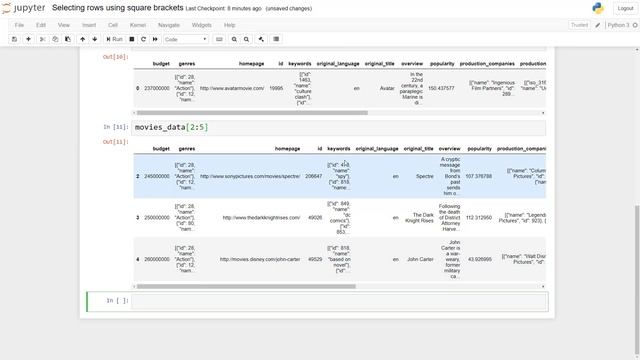The width and height of the screenshot is (640, 360).
Task: Click the kernel idle indicator circle
Action: (x=635, y=25)
